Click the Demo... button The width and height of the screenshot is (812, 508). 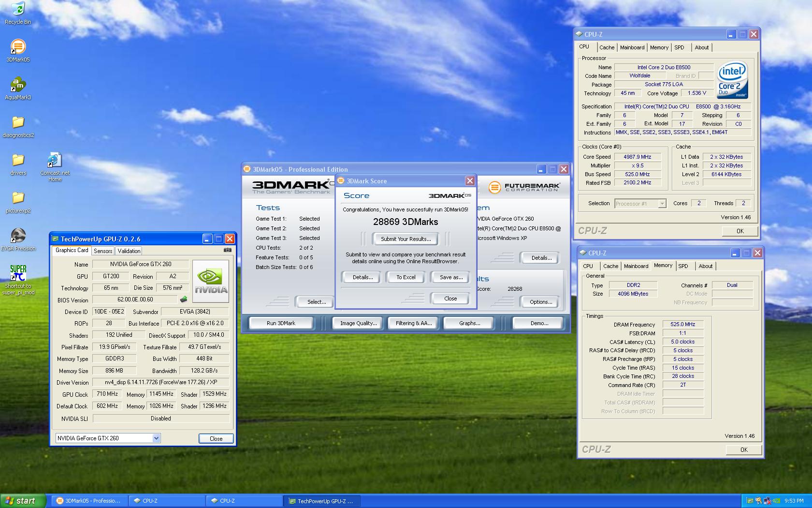coord(539,323)
